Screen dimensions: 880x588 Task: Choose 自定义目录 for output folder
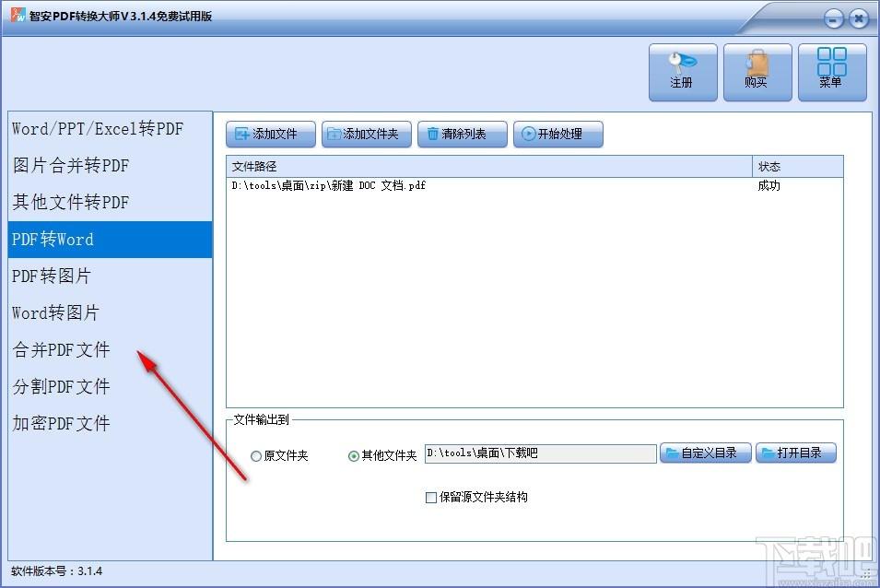tap(706, 453)
